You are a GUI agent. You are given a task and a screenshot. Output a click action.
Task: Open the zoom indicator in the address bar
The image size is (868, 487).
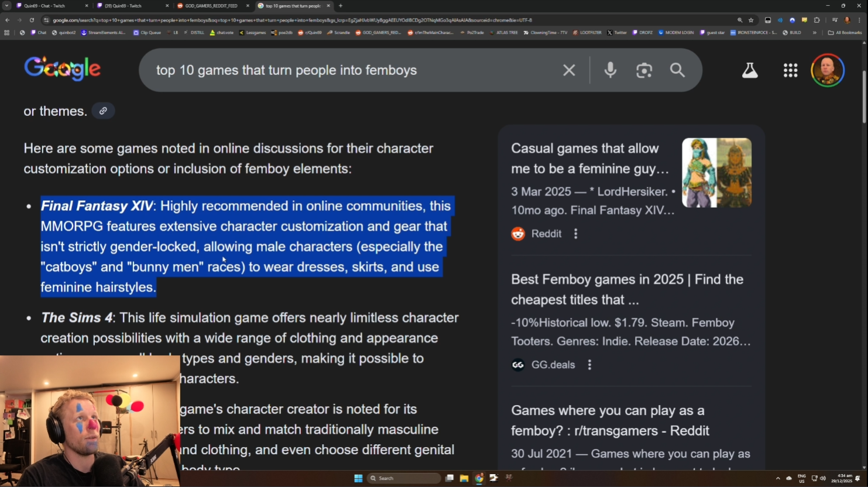coord(740,20)
